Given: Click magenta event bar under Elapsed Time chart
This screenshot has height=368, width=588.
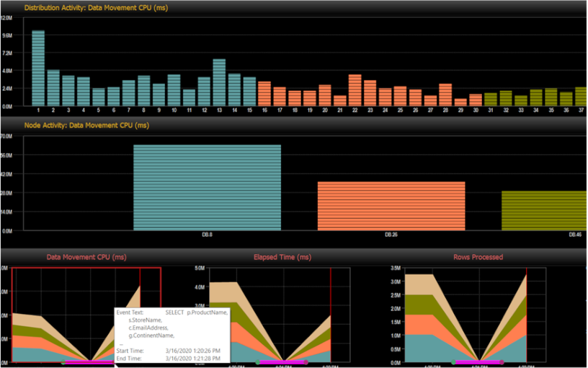Looking at the screenshot, I should point(282,362).
